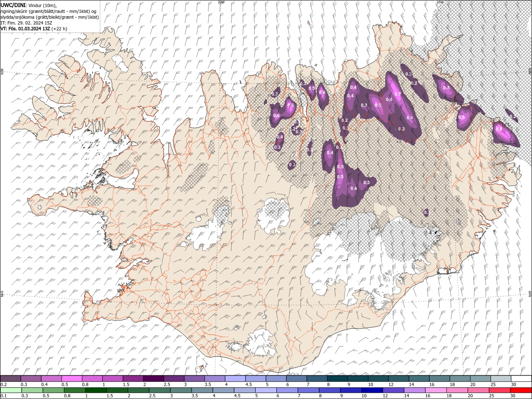Select the bottom-row swatch labeled 4.5
Image resolution: width=532 pixels, height=399 pixels.
(244, 390)
